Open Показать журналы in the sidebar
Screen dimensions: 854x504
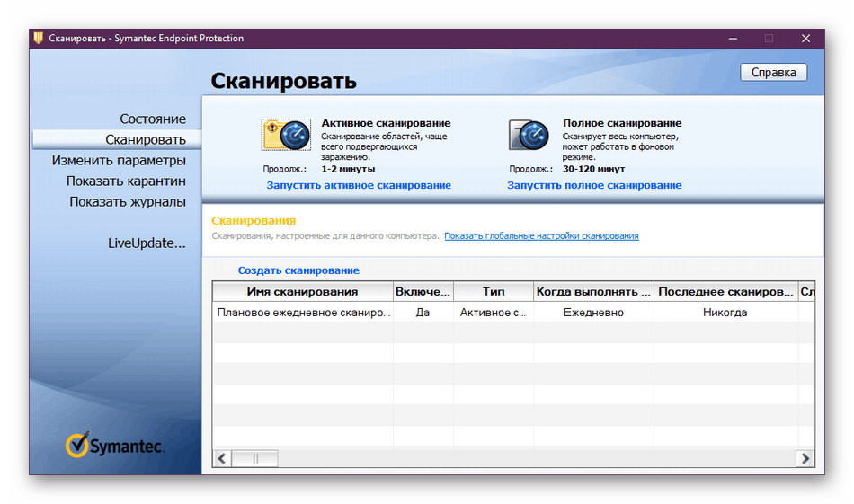[x=128, y=201]
